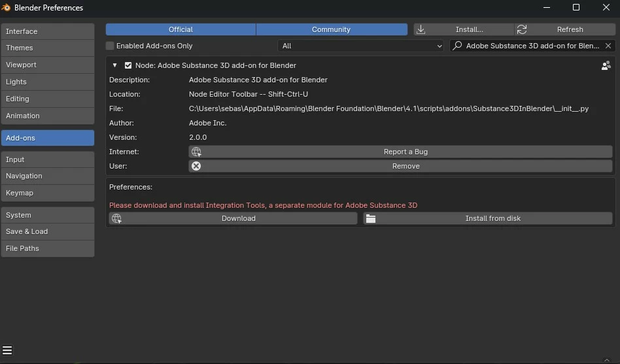Open the File Paths section
Viewport: 620px width, 364px height.
click(48, 248)
